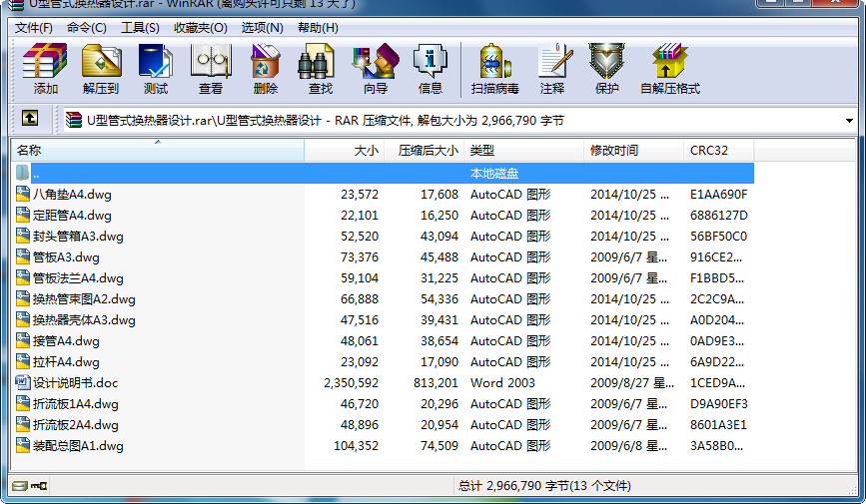Click the DWG icon of 管板A3.dwg
Screen dimensions: 866x504
(22, 256)
